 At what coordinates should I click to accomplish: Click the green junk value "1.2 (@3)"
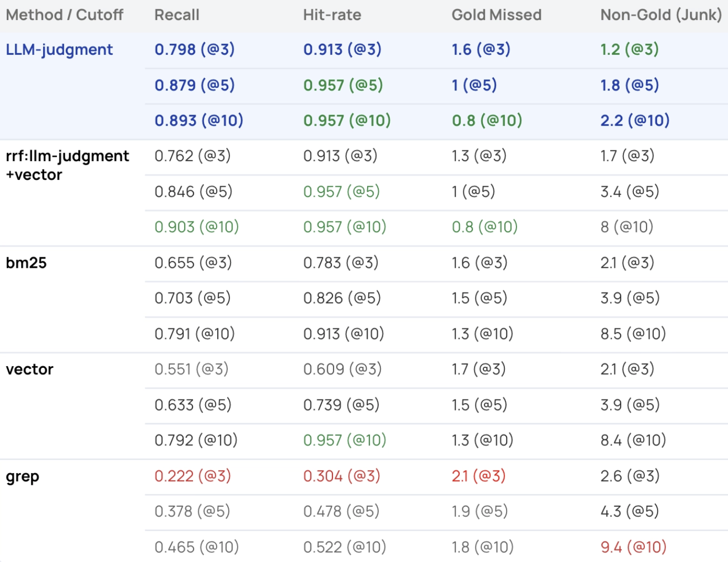click(630, 49)
